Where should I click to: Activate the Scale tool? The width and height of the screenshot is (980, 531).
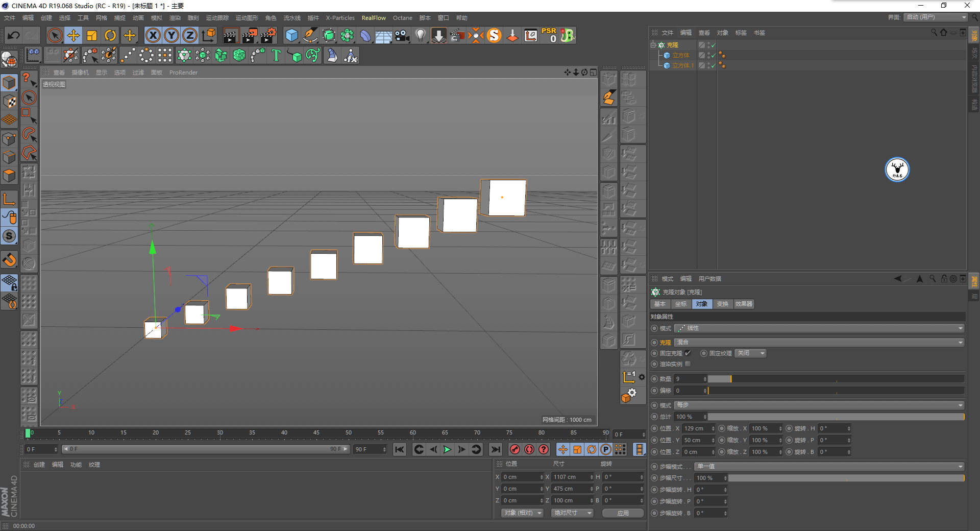coord(92,35)
